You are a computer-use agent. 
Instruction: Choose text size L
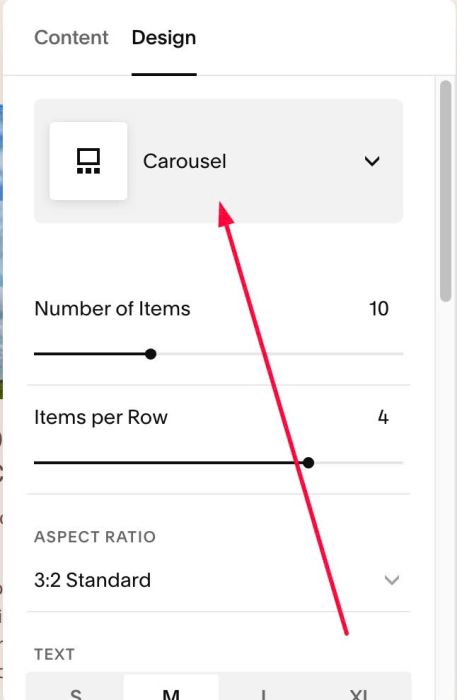tap(264, 693)
